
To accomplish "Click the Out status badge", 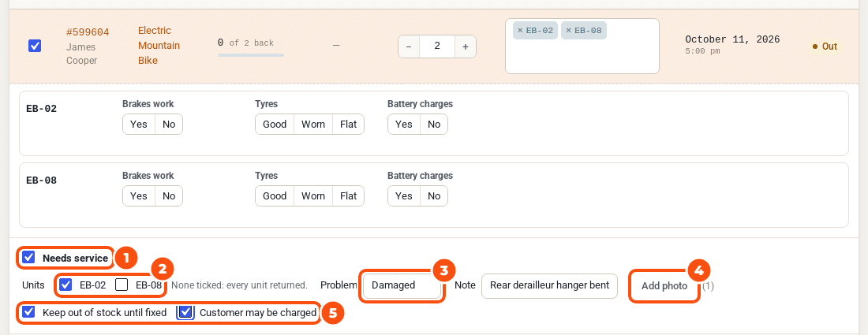I will click(x=825, y=47).
